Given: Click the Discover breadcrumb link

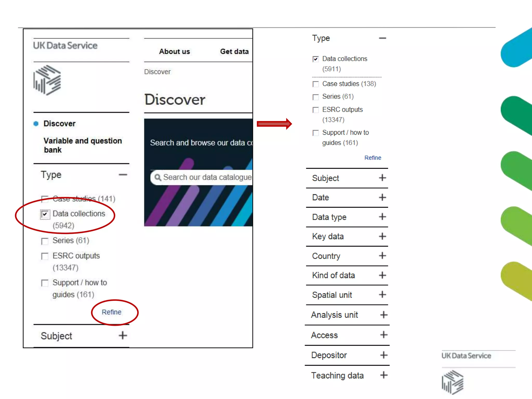Looking at the screenshot, I should [157, 72].
